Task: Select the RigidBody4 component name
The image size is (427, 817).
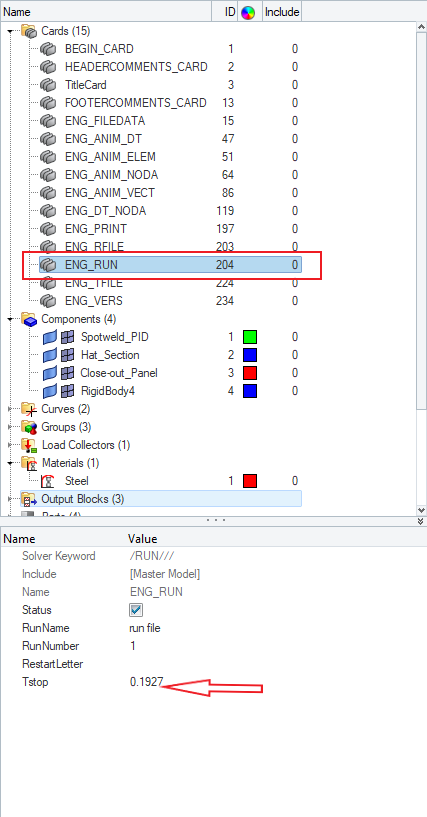Action: (108, 391)
